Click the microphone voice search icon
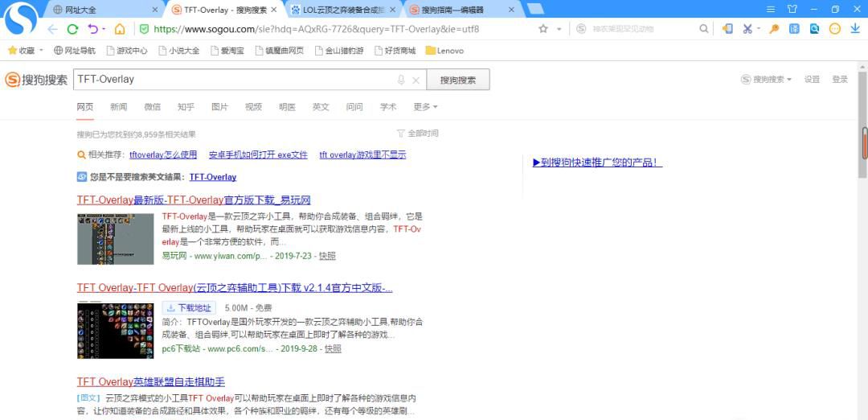This screenshot has width=868, height=420. [x=401, y=80]
